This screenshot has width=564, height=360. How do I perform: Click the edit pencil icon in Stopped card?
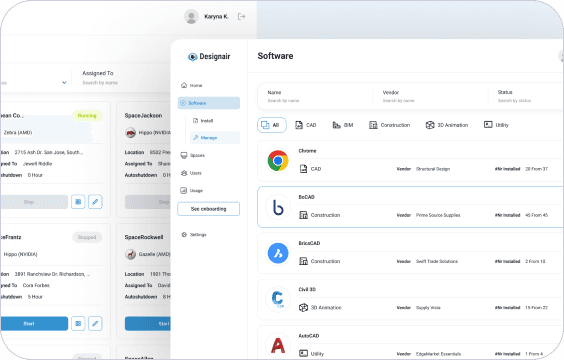[95, 323]
